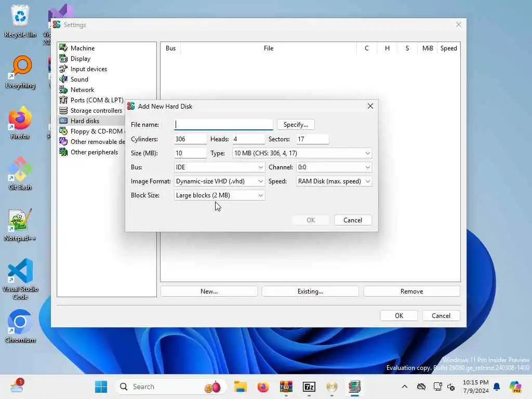Open Notepad++ desktop shortcut
Screen dimensions: 532x399
(20, 224)
